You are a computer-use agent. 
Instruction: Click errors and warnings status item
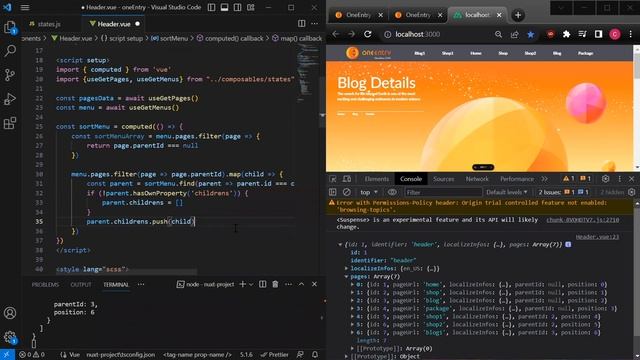(32, 355)
